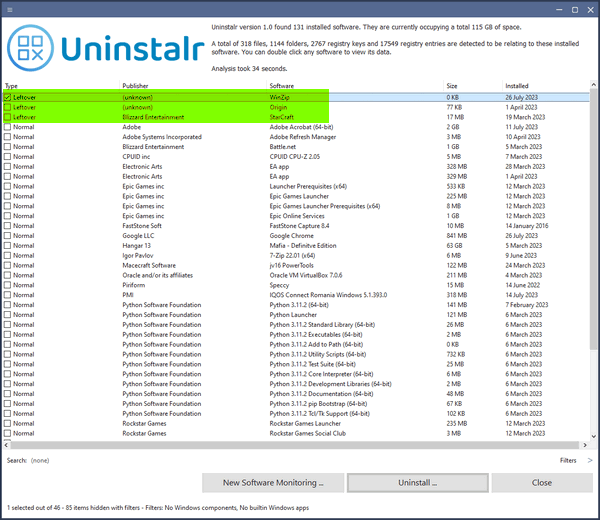Click the Close button at bottom
Screen dimensions: 600x520
click(542, 483)
